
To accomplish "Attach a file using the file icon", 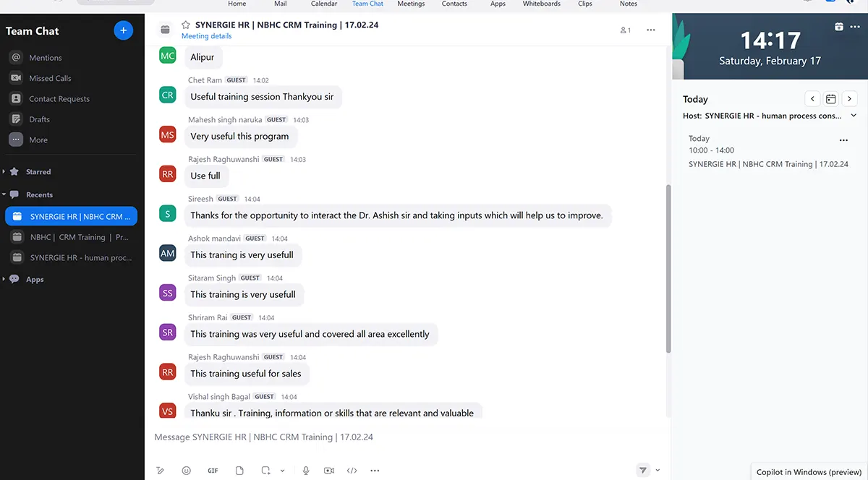I will (x=239, y=471).
